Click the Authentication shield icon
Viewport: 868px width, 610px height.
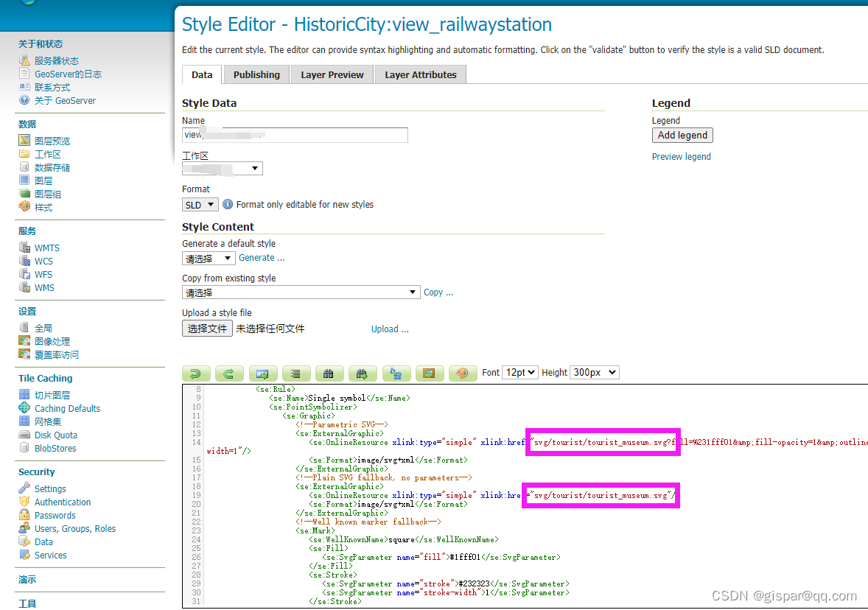24,502
